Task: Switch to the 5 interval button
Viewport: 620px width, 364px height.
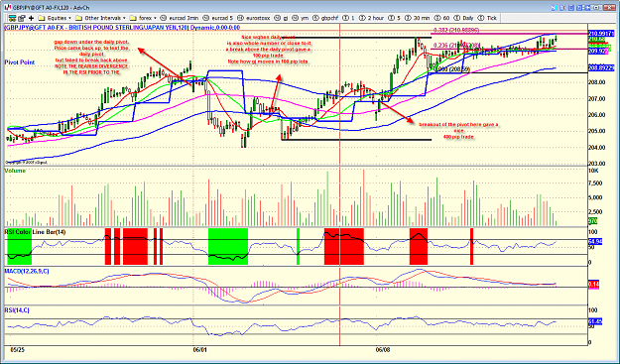Action: coord(394,18)
